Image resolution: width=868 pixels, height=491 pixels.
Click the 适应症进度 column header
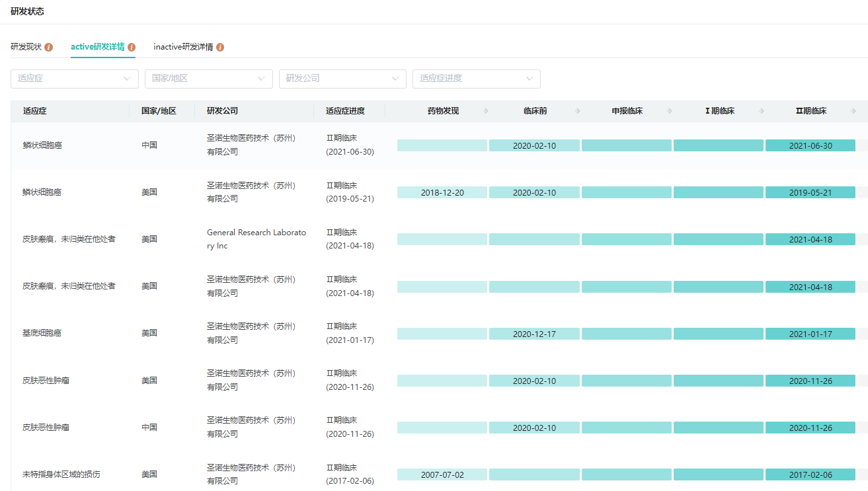click(345, 111)
